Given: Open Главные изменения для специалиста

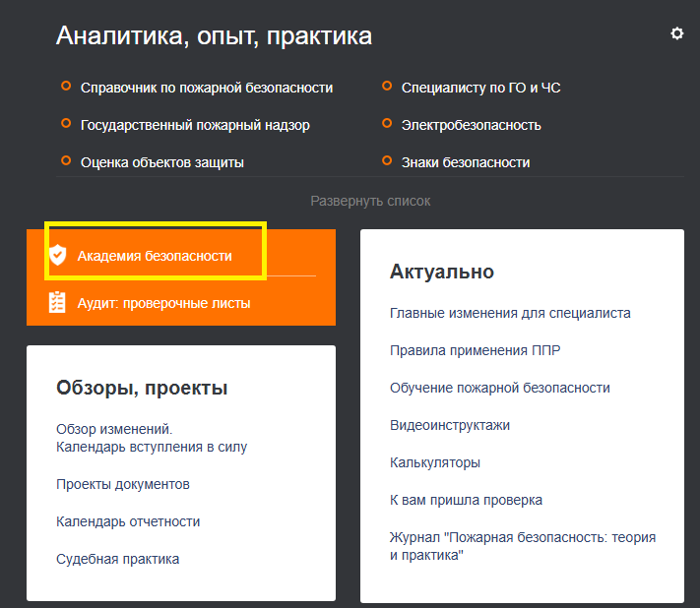Looking at the screenshot, I should click(x=510, y=313).
